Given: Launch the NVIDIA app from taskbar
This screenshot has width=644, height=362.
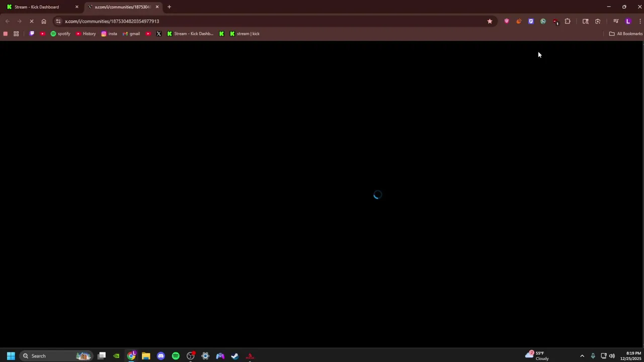Looking at the screenshot, I should click(x=116, y=356).
